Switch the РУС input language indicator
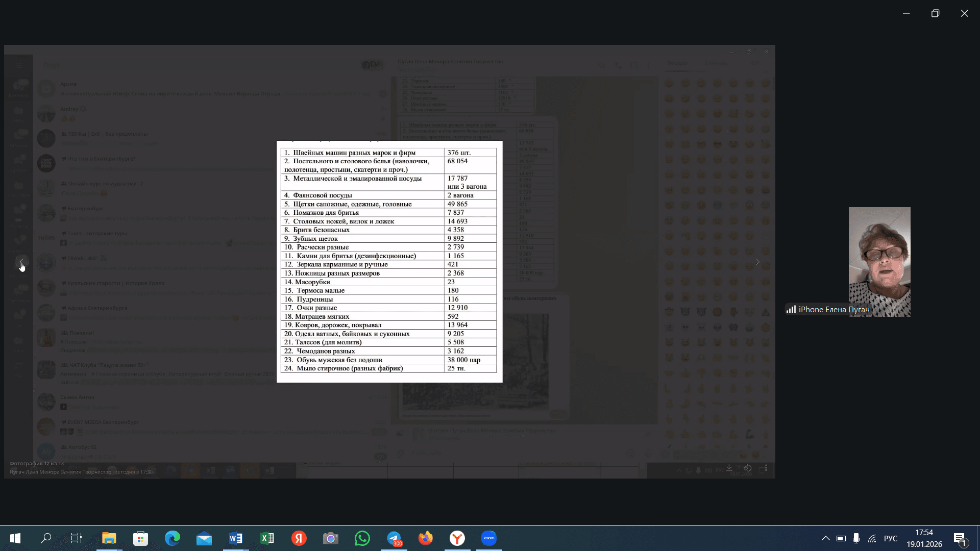This screenshot has width=980, height=551. pyautogui.click(x=891, y=538)
